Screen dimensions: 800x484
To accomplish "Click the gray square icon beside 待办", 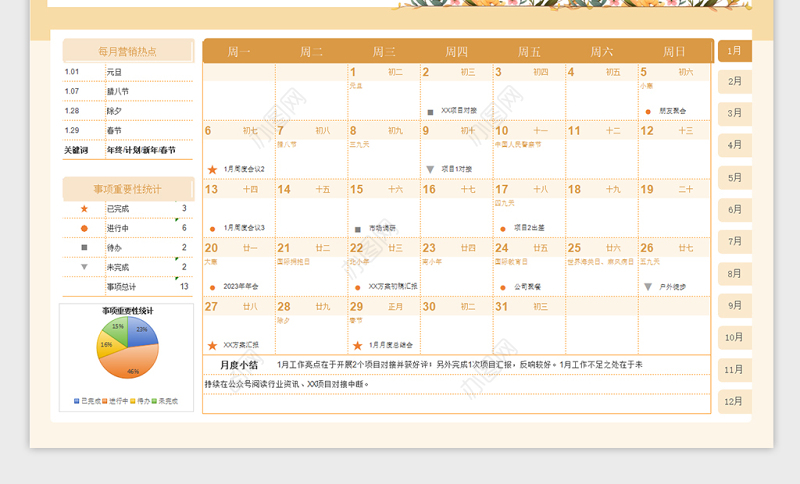I will (x=84, y=247).
